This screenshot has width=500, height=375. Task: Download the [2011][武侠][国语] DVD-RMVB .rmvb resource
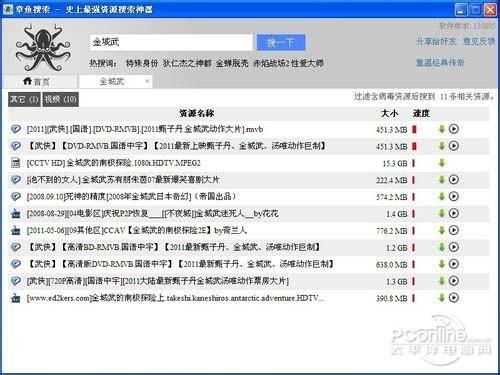pos(442,129)
